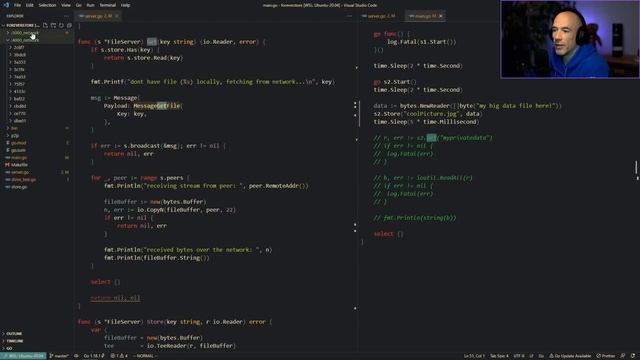Click the WSL Ubuntu remote indicator
Image resolution: width=640 pixels, height=360 pixels.
coord(23,356)
